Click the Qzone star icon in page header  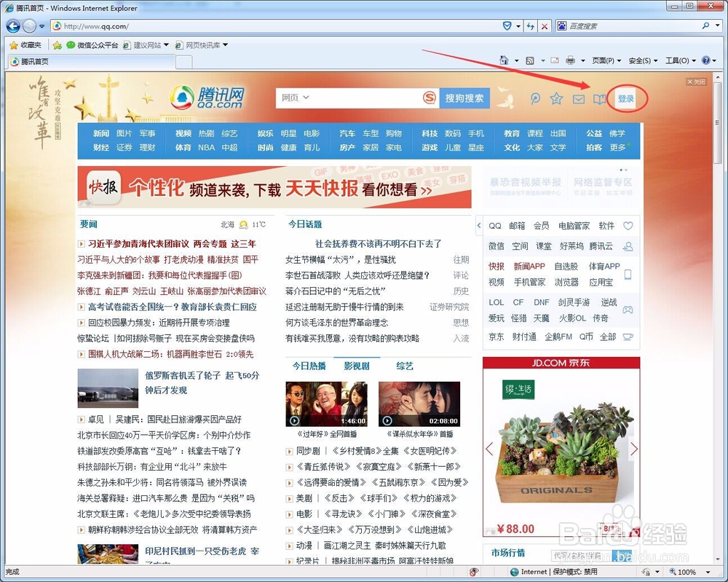pos(556,98)
